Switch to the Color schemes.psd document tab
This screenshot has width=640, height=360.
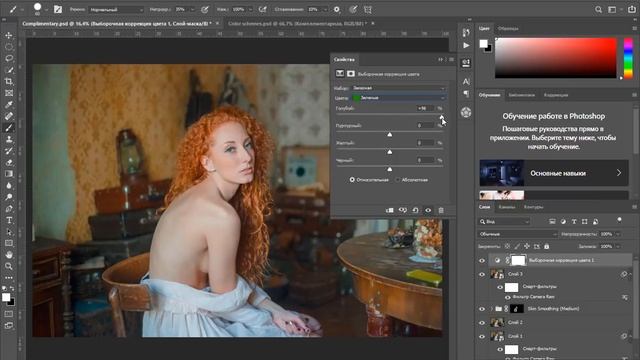click(x=298, y=24)
